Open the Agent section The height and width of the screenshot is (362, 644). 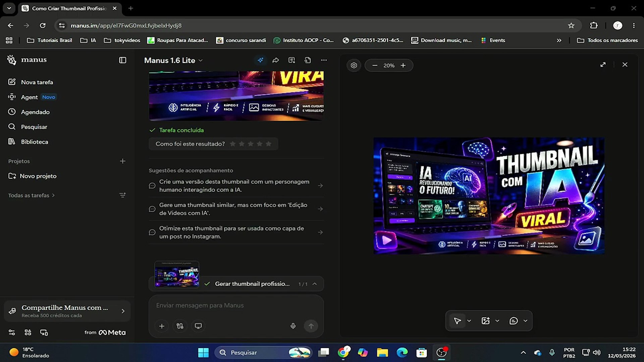tap(32, 97)
